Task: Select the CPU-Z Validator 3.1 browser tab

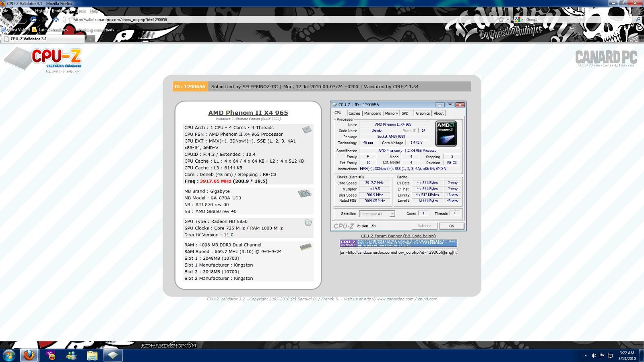Action: pos(43,39)
